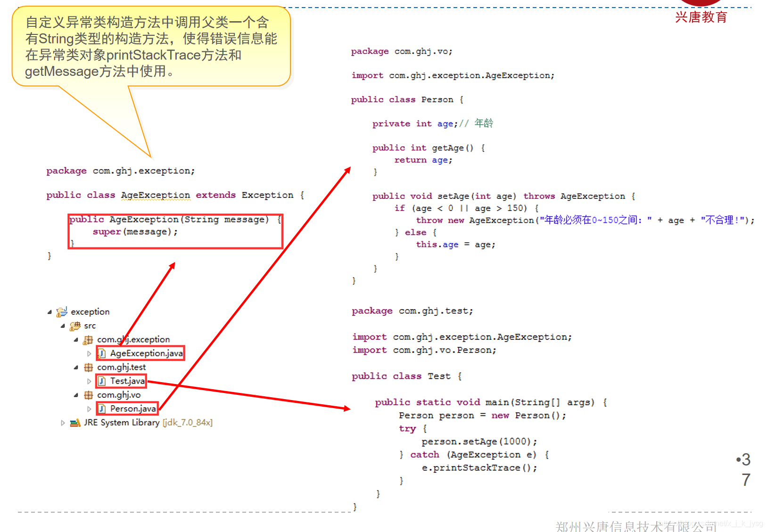The height and width of the screenshot is (532, 767).
Task: Collapse the src folder node
Action: click(x=63, y=326)
